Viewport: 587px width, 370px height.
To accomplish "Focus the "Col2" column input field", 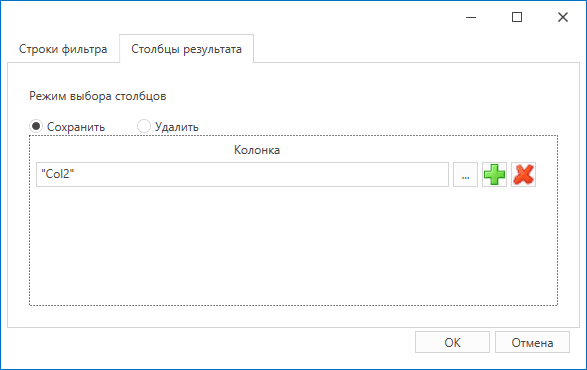I will 242,175.
